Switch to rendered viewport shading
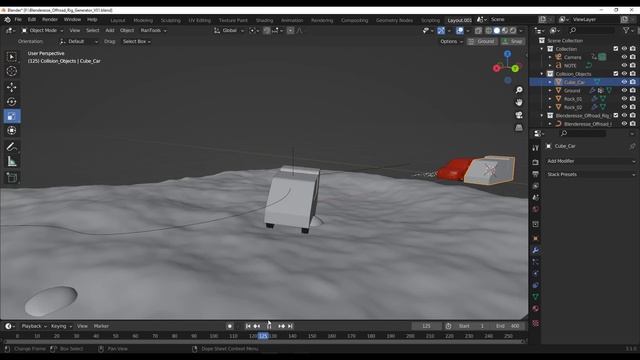This screenshot has height=360, width=640. point(513,30)
